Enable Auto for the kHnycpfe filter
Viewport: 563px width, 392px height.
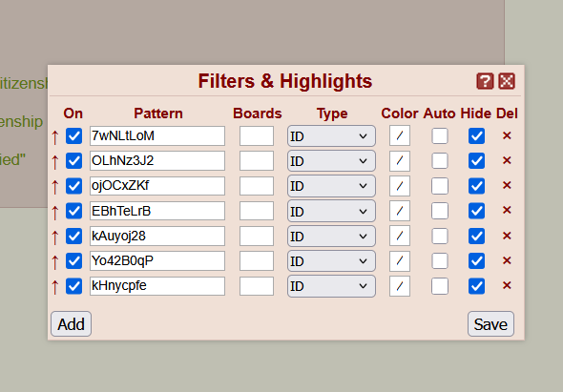tap(440, 286)
